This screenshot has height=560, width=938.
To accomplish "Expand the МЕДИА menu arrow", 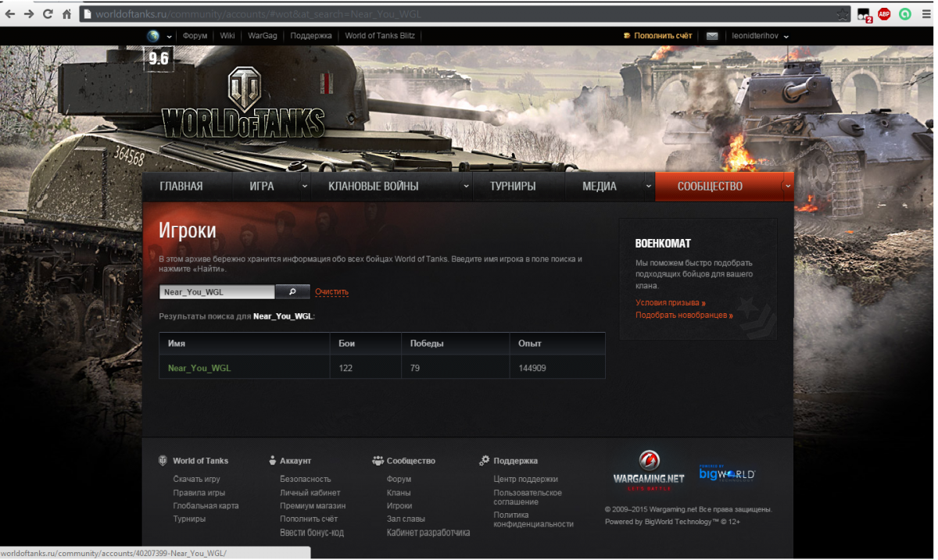I will click(x=649, y=187).
